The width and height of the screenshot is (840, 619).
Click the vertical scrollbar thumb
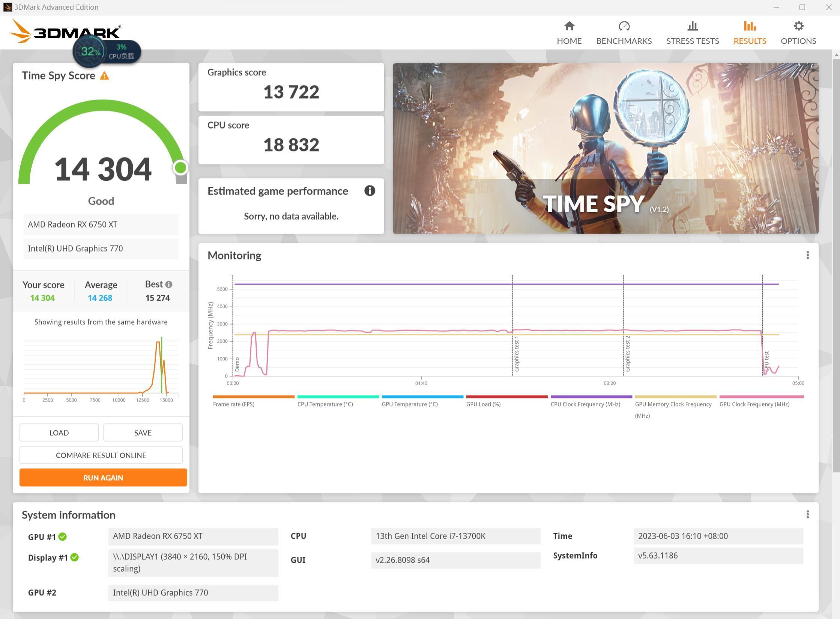point(836,266)
